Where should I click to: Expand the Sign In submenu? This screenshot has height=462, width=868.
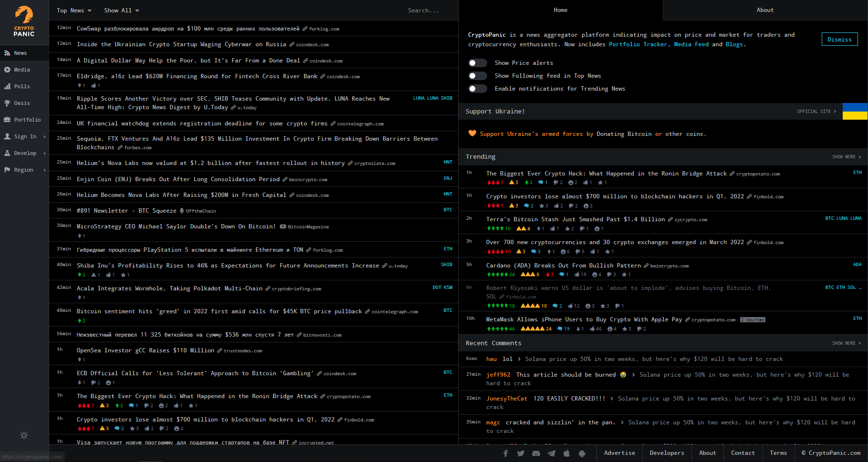(24, 136)
